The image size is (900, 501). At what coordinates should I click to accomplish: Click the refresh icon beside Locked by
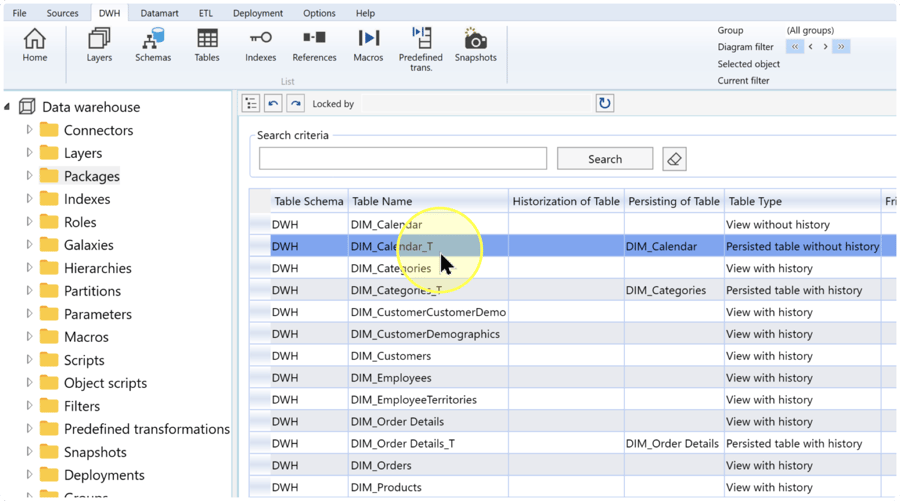point(604,103)
